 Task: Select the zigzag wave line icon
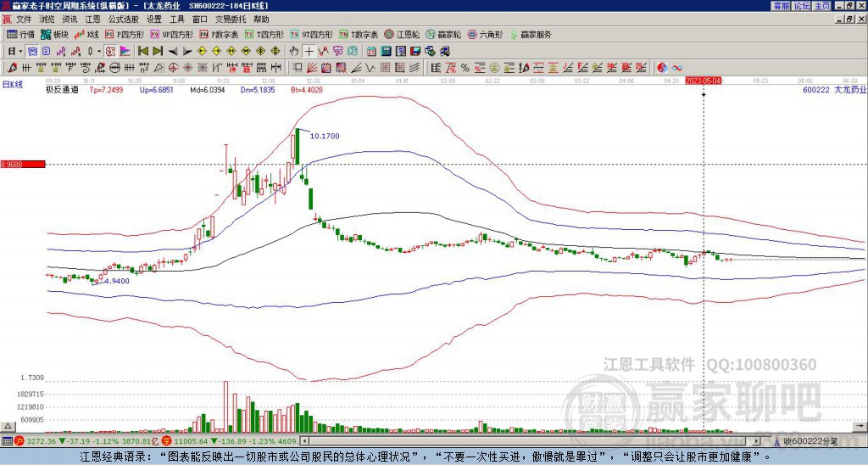[x=369, y=68]
